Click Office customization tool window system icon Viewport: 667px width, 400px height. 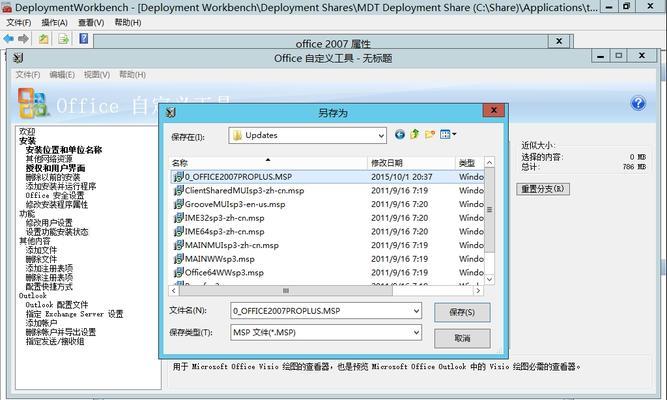18,58
